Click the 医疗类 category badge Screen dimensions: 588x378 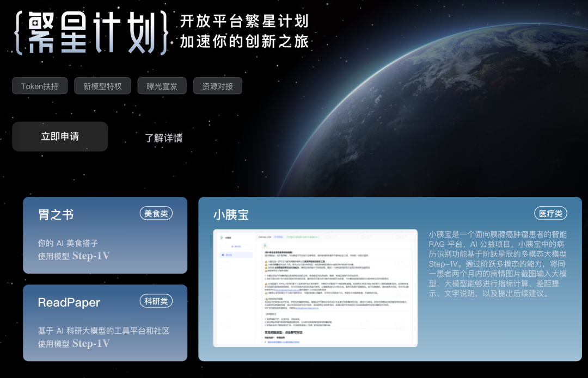pos(550,213)
